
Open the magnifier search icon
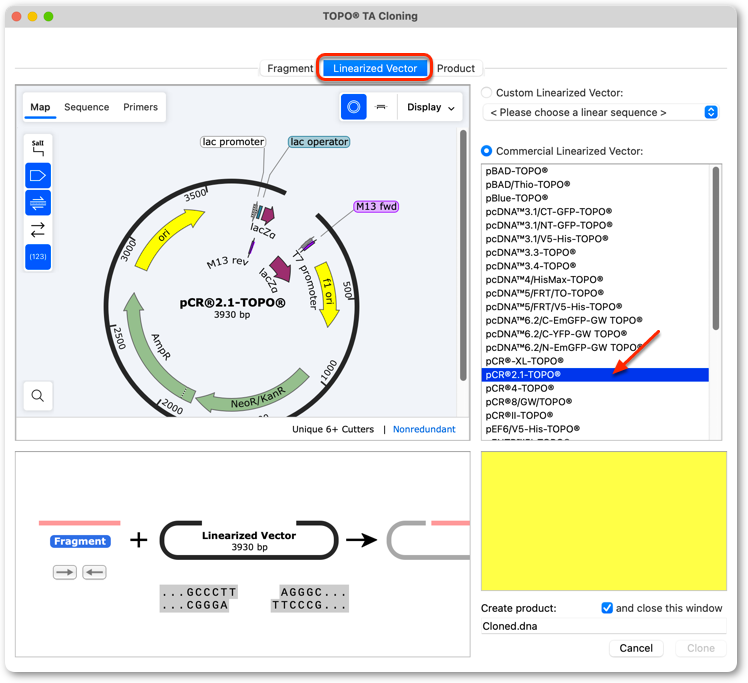point(38,395)
